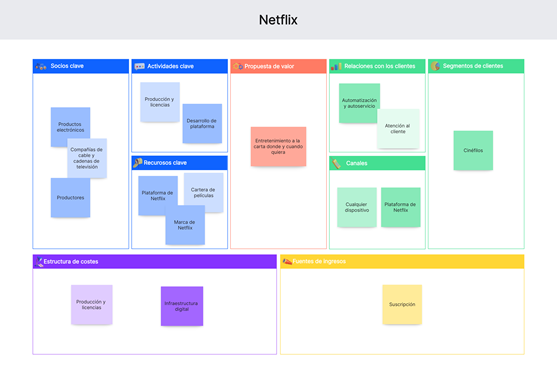Click the Propuesta de valor gears icon

click(x=238, y=66)
